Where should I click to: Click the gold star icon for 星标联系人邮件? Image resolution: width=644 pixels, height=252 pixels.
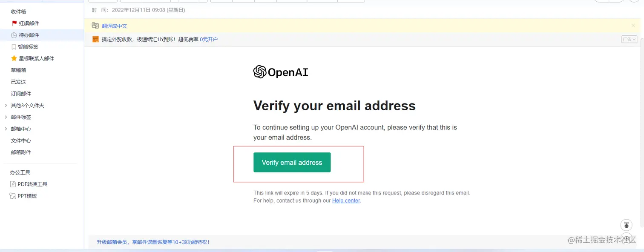(14, 58)
